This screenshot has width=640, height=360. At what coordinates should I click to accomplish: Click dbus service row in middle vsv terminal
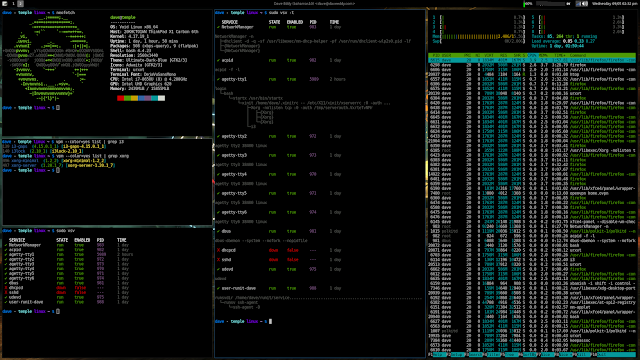click(279, 231)
